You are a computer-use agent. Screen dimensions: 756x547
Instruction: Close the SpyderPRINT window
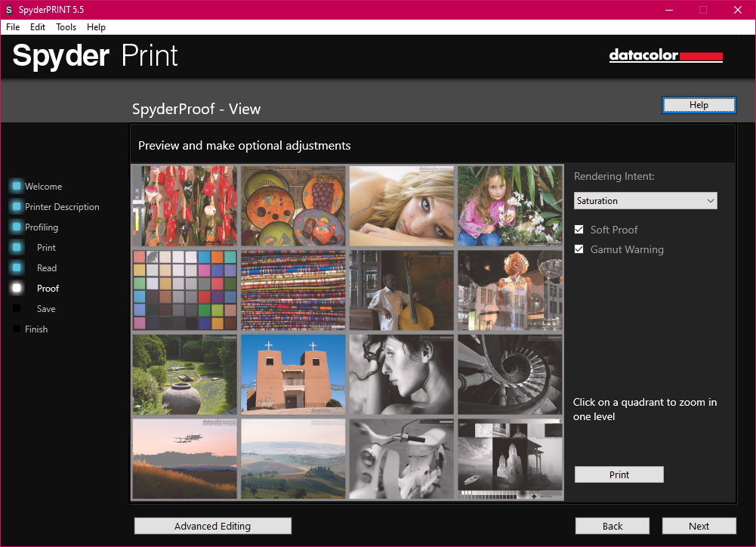tap(738, 10)
